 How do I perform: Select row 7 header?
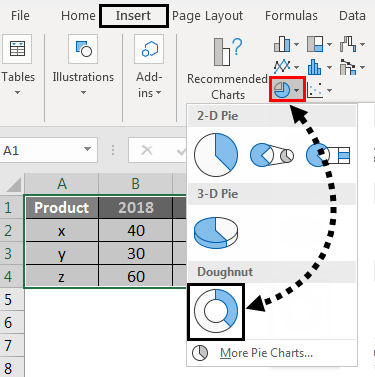coord(11,346)
